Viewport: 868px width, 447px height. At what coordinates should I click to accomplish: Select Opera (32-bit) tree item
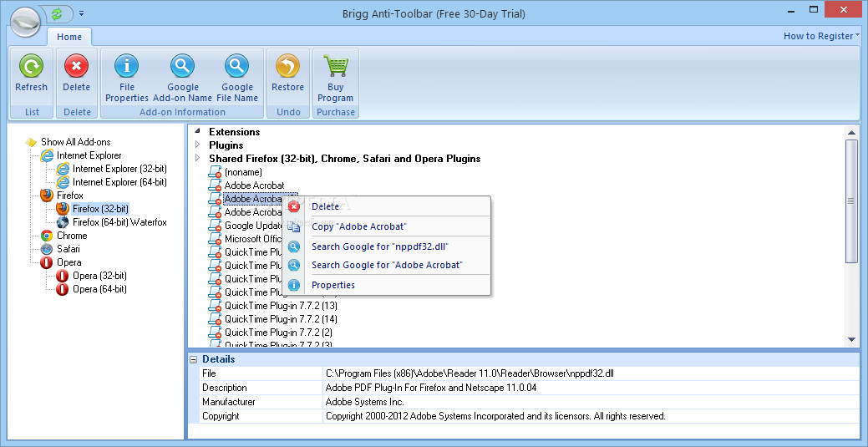99,275
